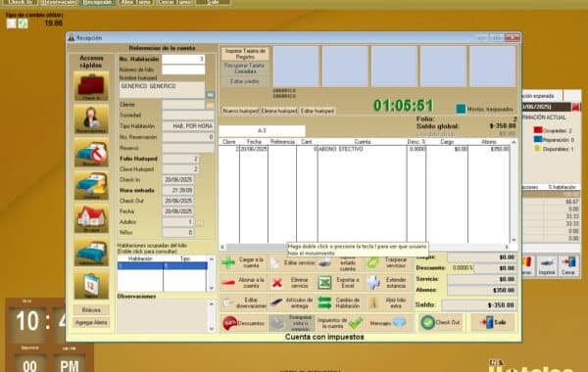Click the Check Out button
Viewport: 588px width, 372px height.
click(x=441, y=322)
